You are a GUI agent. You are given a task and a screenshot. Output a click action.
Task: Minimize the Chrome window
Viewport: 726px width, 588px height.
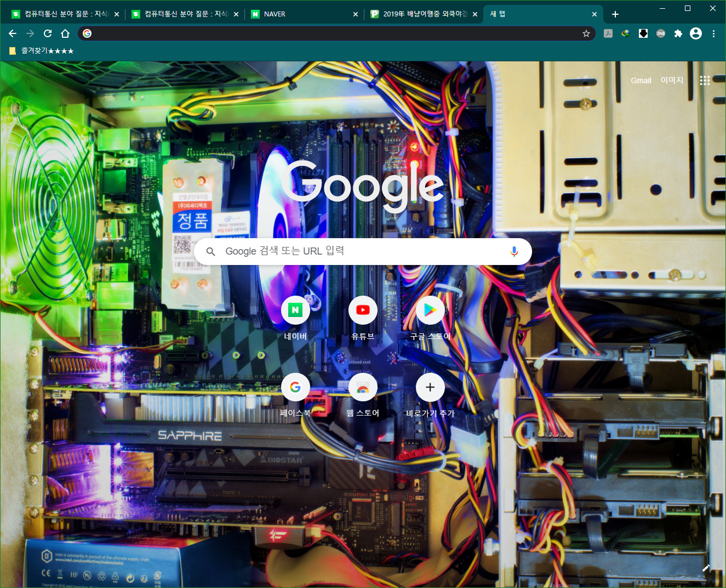click(x=662, y=8)
